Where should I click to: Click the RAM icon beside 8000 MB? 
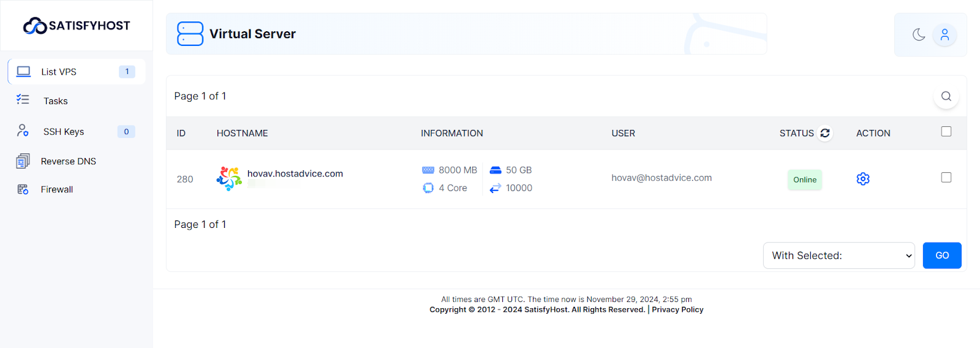pyautogui.click(x=428, y=170)
